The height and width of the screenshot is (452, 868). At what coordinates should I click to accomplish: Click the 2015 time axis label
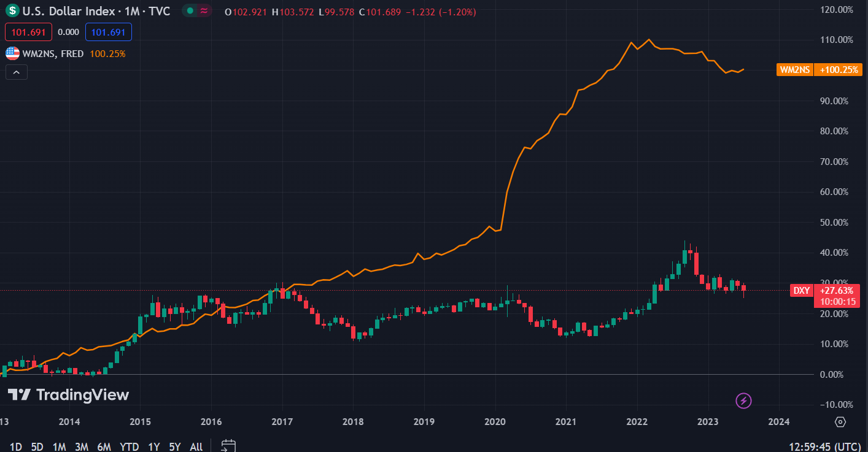[x=140, y=422]
